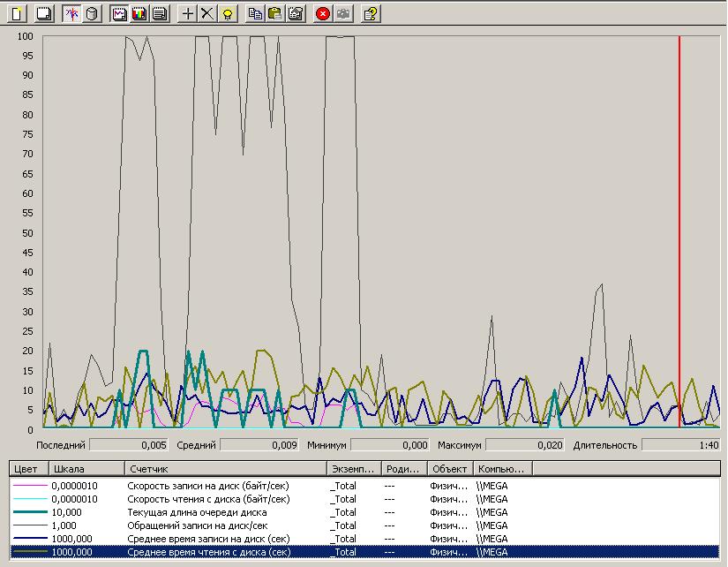
Task: Freeze the display with the red stop icon
Action: coord(323,13)
